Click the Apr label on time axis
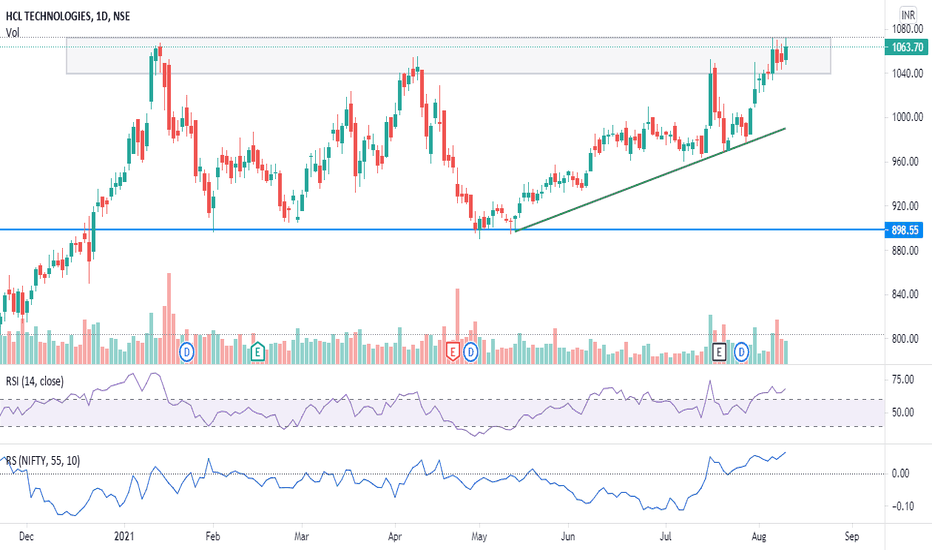The height and width of the screenshot is (550, 932). (x=395, y=536)
